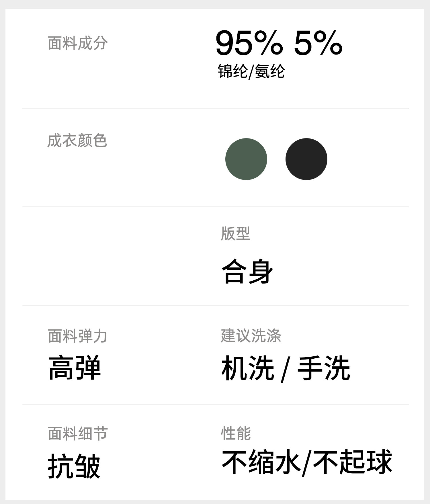This screenshot has height=504, width=430.
Task: Tap the 机洗 washing option
Action: point(248,368)
